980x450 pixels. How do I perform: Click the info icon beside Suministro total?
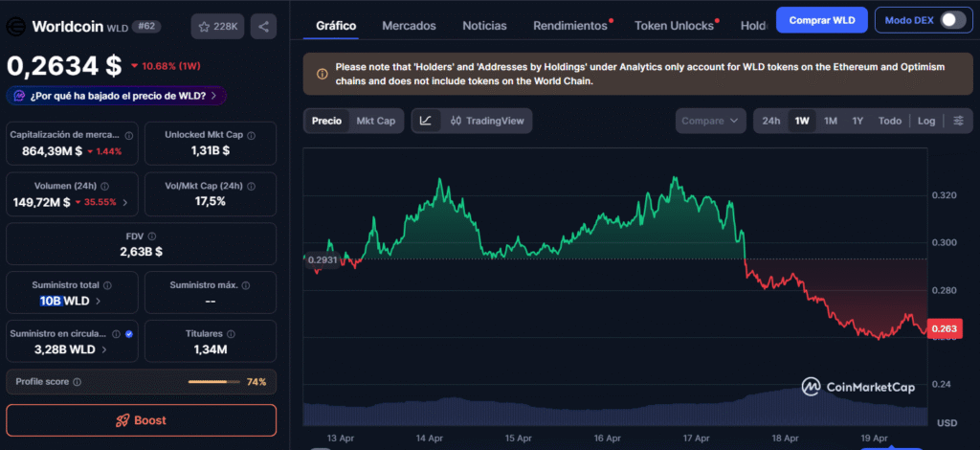pyautogui.click(x=107, y=285)
